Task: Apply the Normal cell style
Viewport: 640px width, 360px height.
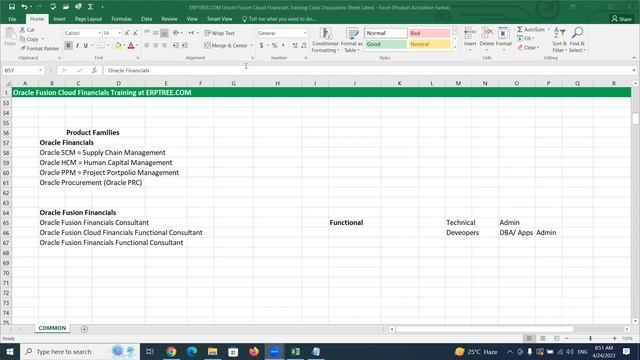Action: 386,33
